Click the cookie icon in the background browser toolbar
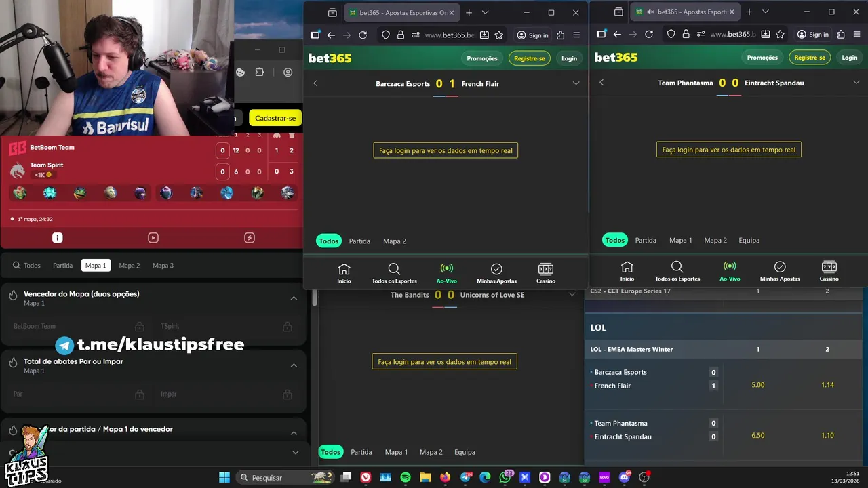This screenshot has width=868, height=488. 241,73
